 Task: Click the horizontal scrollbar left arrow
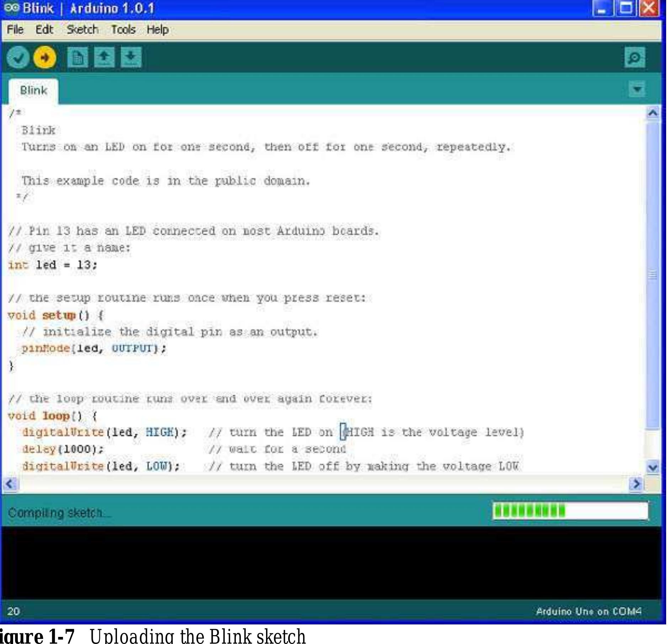(10, 484)
